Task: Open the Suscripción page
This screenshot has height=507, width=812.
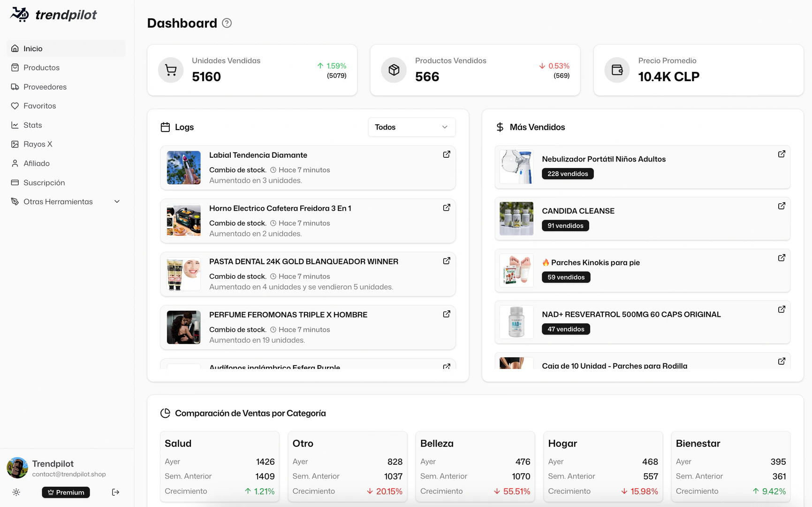Action: (x=44, y=182)
